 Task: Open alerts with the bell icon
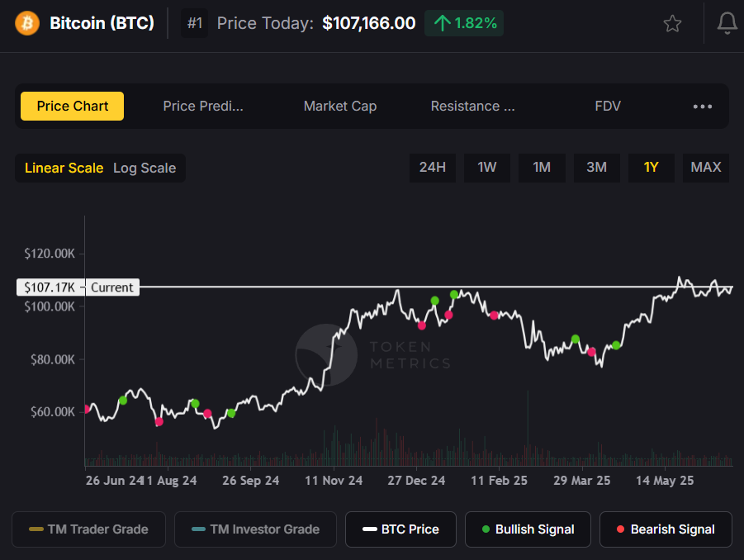coord(727,23)
